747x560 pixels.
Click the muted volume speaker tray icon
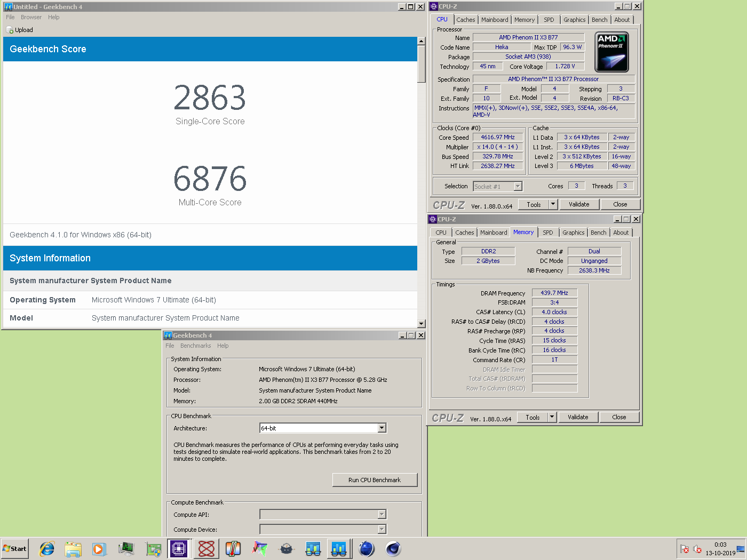697,549
